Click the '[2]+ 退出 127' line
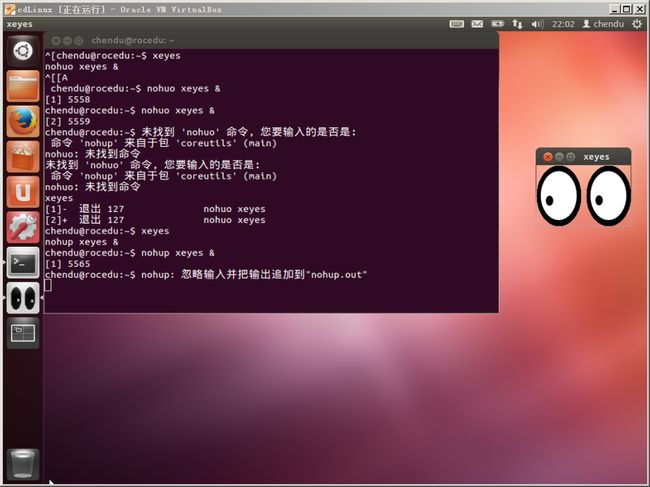650x487 pixels. point(155,220)
